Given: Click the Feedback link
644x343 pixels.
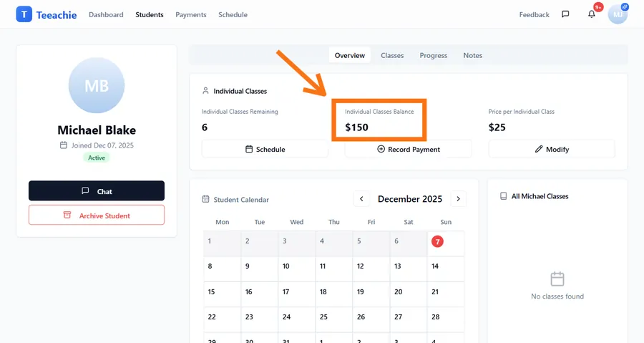Looking at the screenshot, I should [535, 14].
